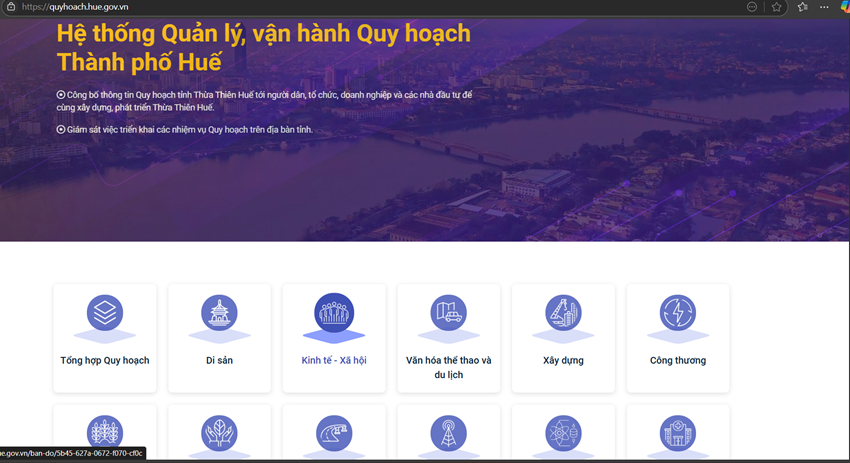Open the hands holding leaf icon
Image resolution: width=850 pixels, height=463 pixels.
(219, 433)
